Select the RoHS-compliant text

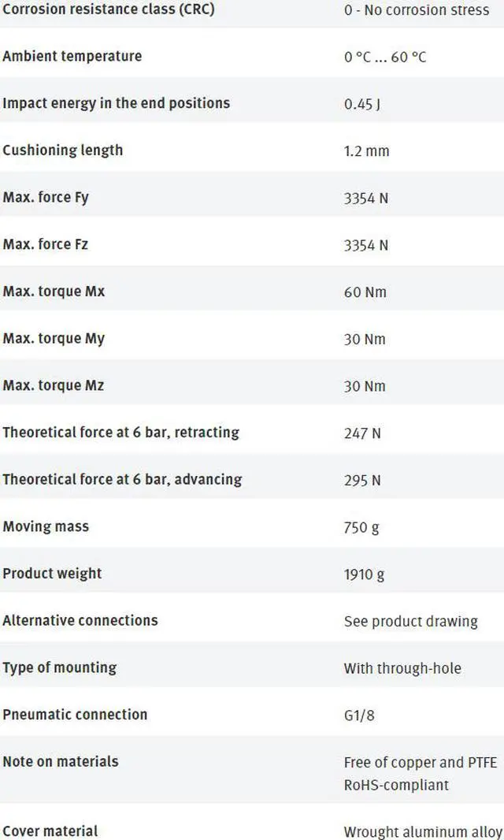pos(396,785)
